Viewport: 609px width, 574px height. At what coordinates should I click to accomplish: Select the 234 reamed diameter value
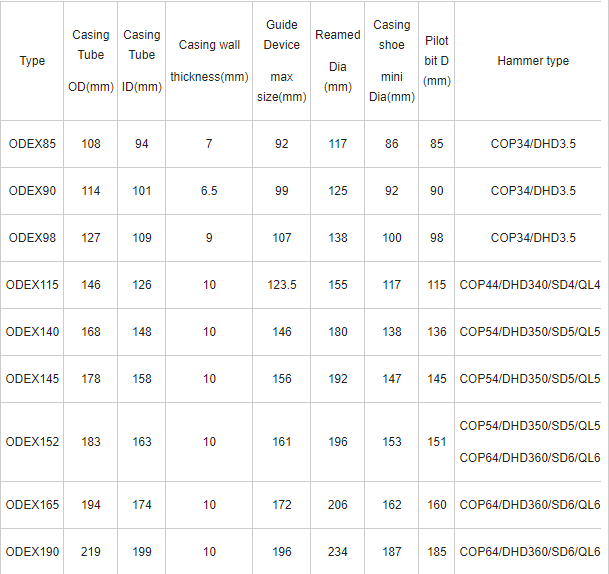click(338, 552)
